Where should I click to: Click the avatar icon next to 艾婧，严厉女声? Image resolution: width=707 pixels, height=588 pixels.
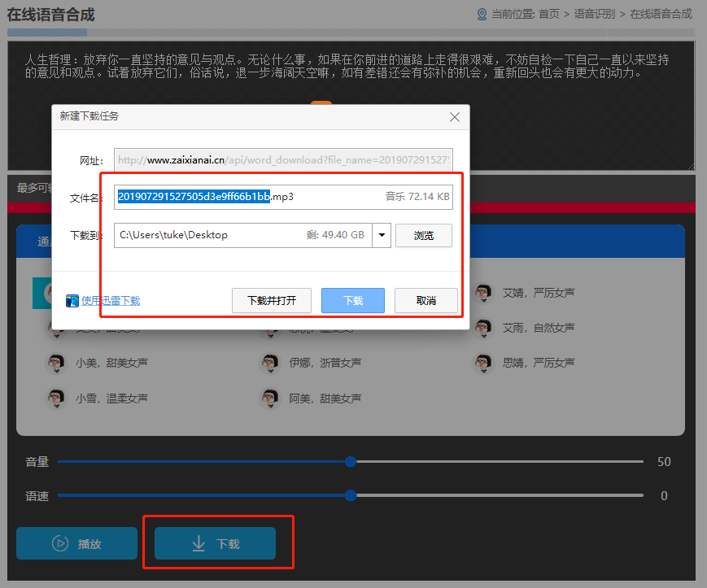click(x=483, y=293)
